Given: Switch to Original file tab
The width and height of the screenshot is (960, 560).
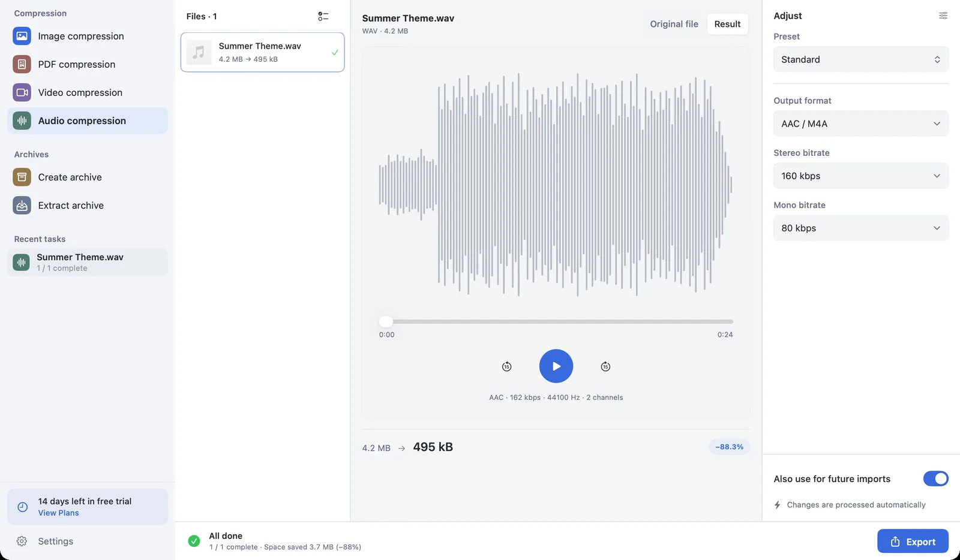Looking at the screenshot, I should (x=674, y=24).
